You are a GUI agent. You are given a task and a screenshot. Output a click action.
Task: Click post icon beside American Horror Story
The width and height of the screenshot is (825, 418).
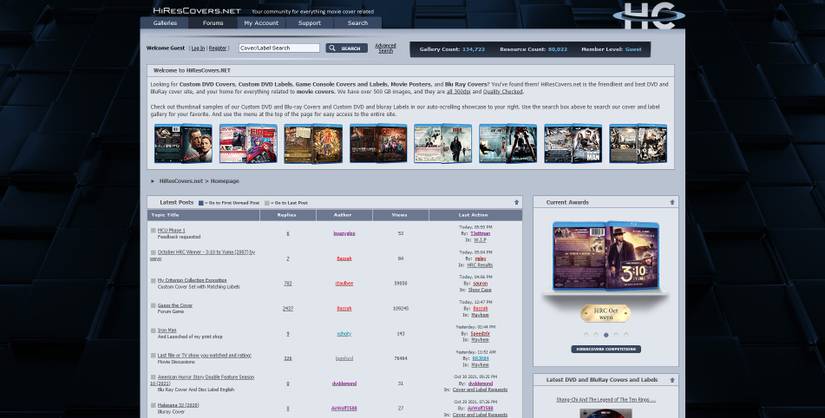[153, 377]
